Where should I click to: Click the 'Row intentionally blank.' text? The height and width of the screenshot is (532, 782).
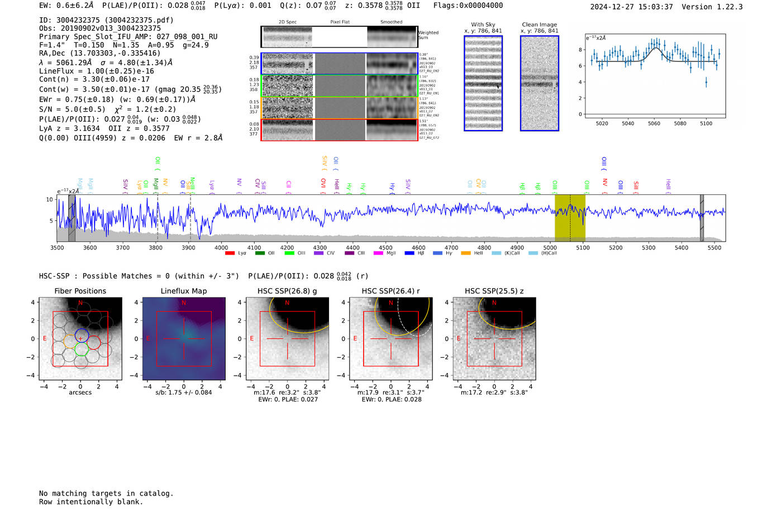91,502
